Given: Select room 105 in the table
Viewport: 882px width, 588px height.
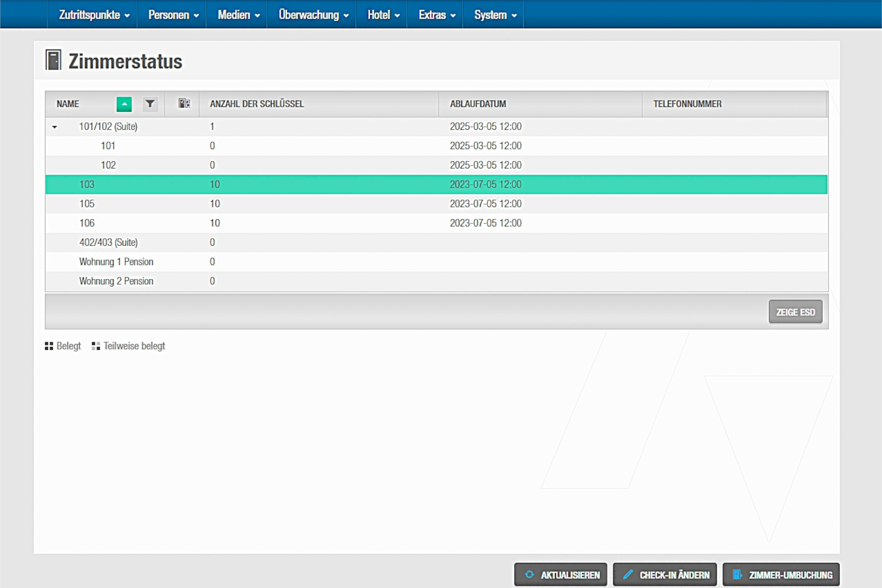Looking at the screenshot, I should click(87, 204).
